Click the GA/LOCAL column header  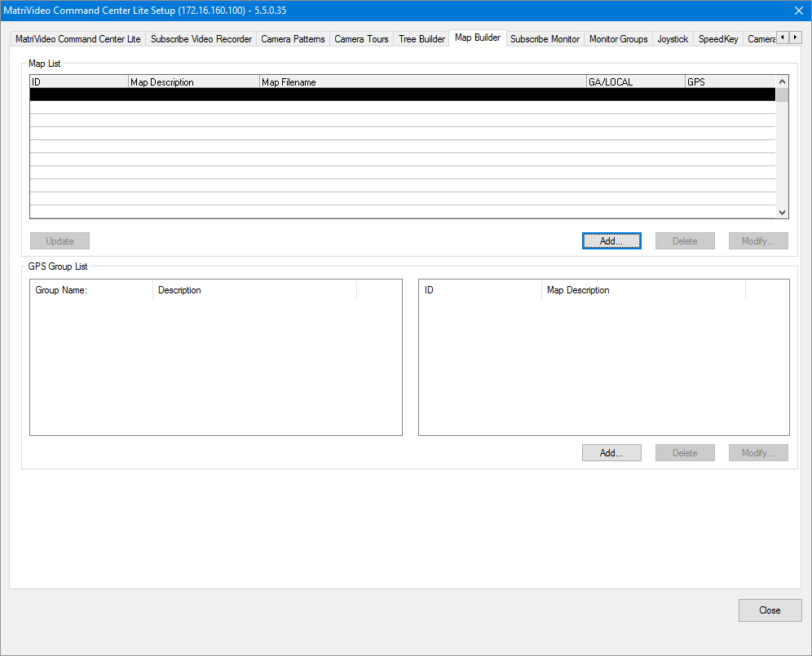[x=635, y=82]
